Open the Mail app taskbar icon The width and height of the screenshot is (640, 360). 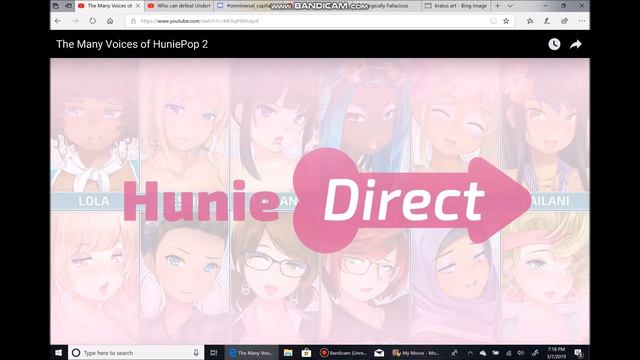pyautogui.click(x=379, y=353)
